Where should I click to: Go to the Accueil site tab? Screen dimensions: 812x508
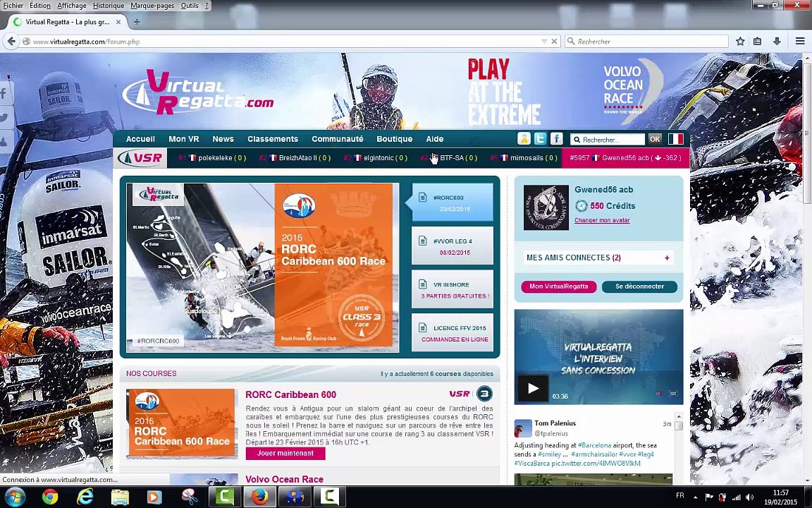(x=140, y=139)
